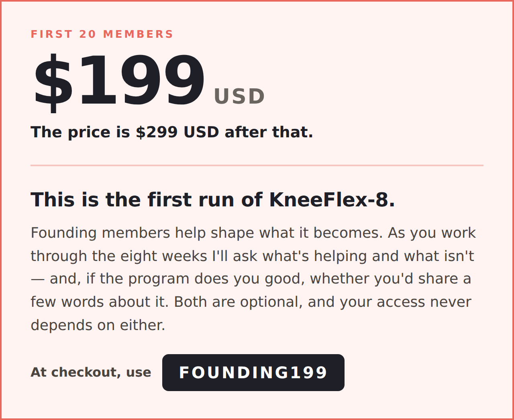Click the word KneeFlex-8 in the heading
514x420 pixels.
pos(332,200)
